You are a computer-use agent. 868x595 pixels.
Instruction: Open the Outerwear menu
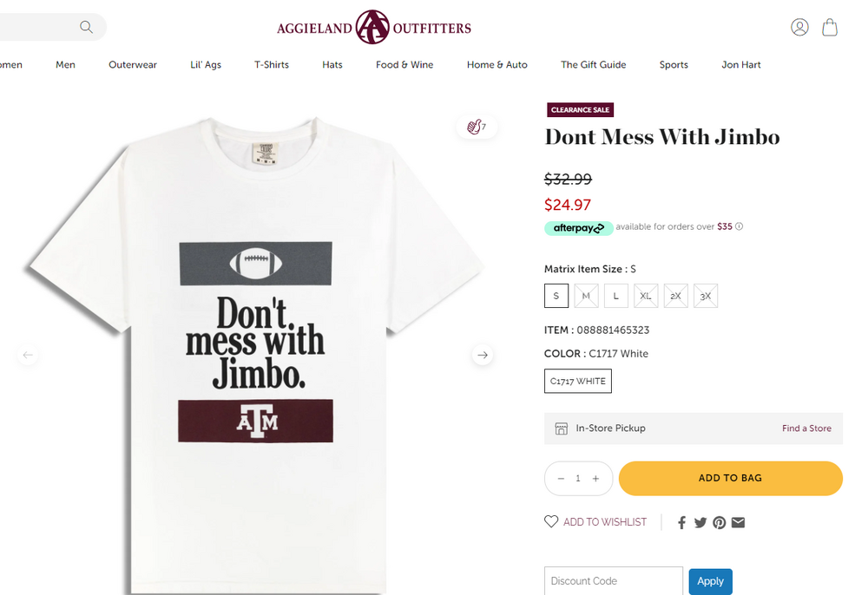click(x=133, y=64)
